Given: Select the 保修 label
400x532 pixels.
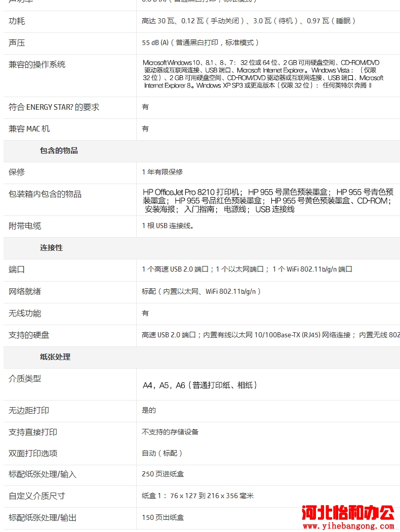Looking at the screenshot, I should pos(17,172).
